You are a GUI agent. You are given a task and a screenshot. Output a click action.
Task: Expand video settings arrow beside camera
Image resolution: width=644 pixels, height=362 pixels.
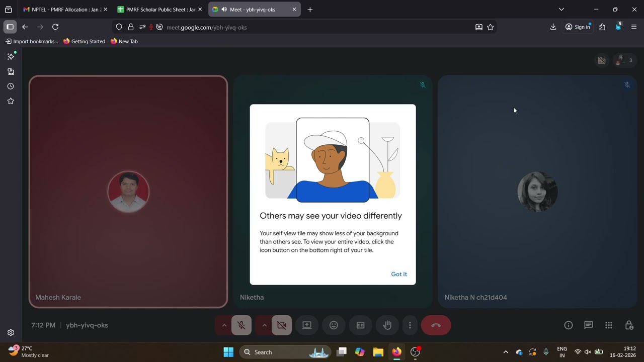coord(264,325)
